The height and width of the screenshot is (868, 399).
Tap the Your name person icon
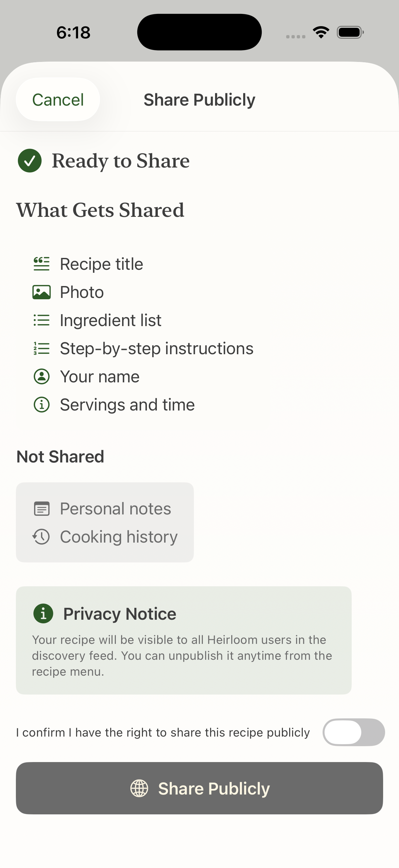(x=41, y=376)
